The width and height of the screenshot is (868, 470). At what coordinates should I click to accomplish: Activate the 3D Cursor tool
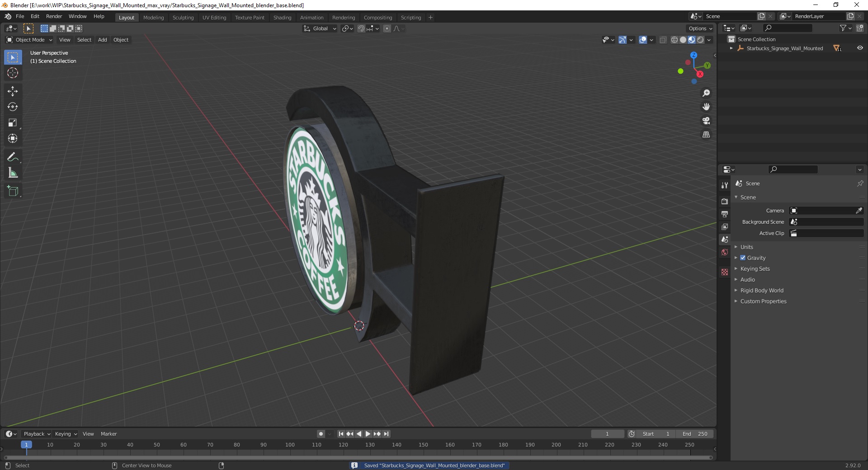click(13, 73)
